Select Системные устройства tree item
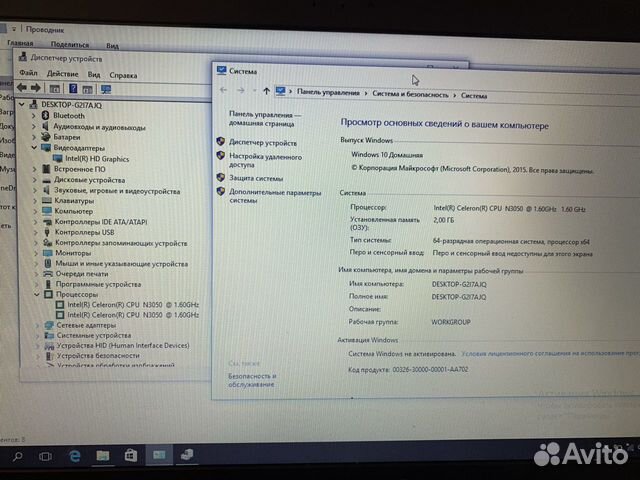Viewport: 640px width, 480px height. click(94, 335)
